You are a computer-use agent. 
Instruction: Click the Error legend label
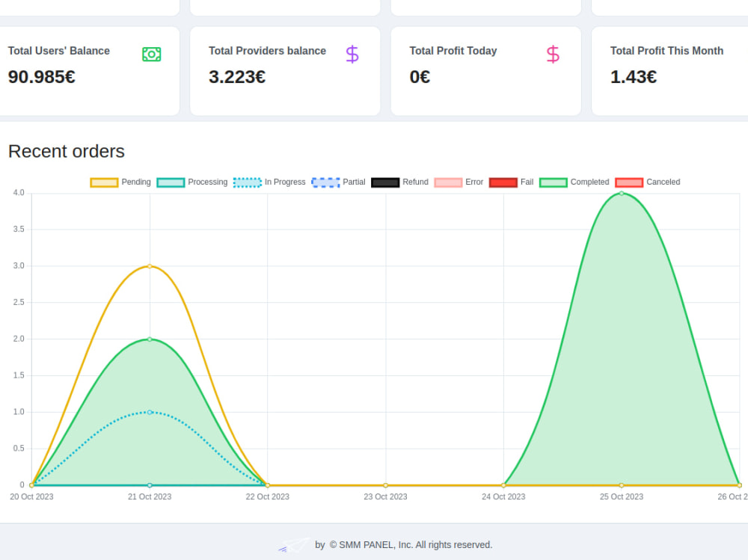474,182
